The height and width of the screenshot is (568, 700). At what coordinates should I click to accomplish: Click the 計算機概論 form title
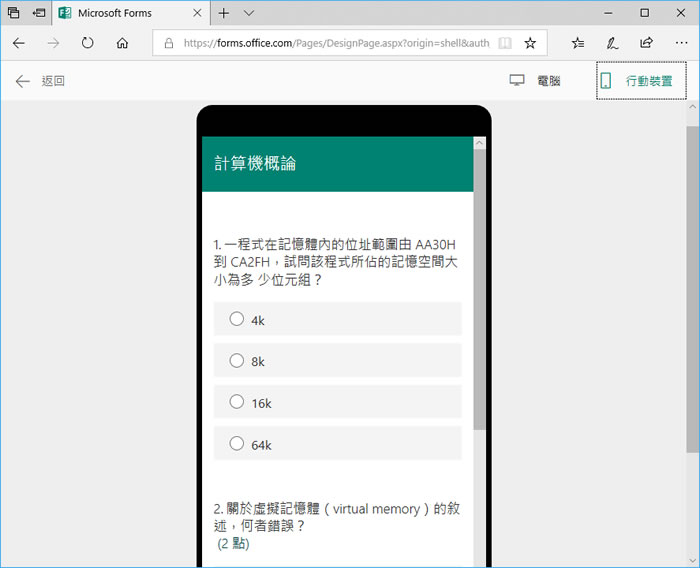pyautogui.click(x=255, y=163)
